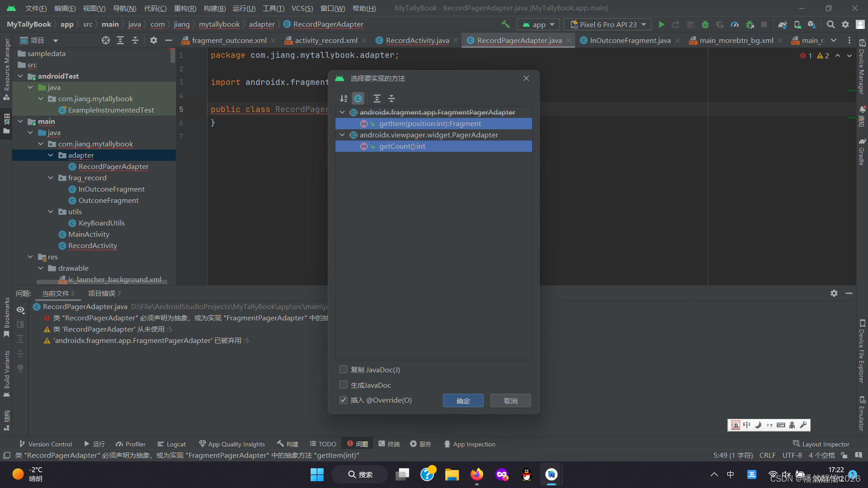Enable the 复制 JavaDoc checkbox
Screen dimensions: 868x488
click(x=344, y=370)
